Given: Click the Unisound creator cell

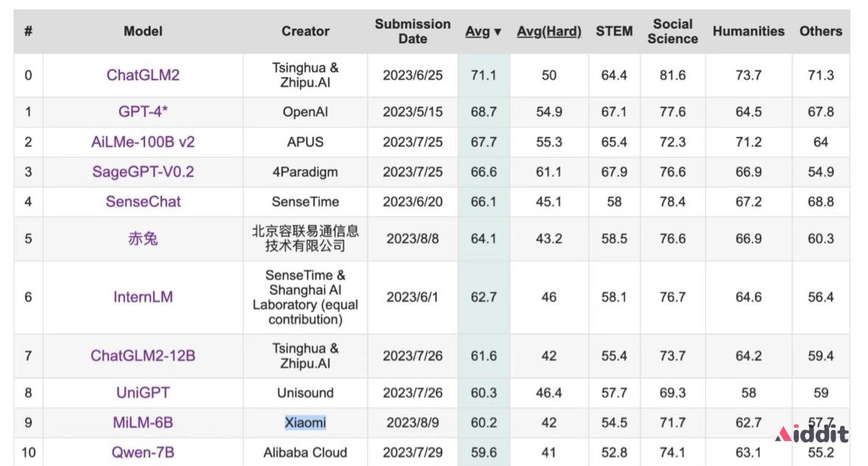Looking at the screenshot, I should point(305,393).
